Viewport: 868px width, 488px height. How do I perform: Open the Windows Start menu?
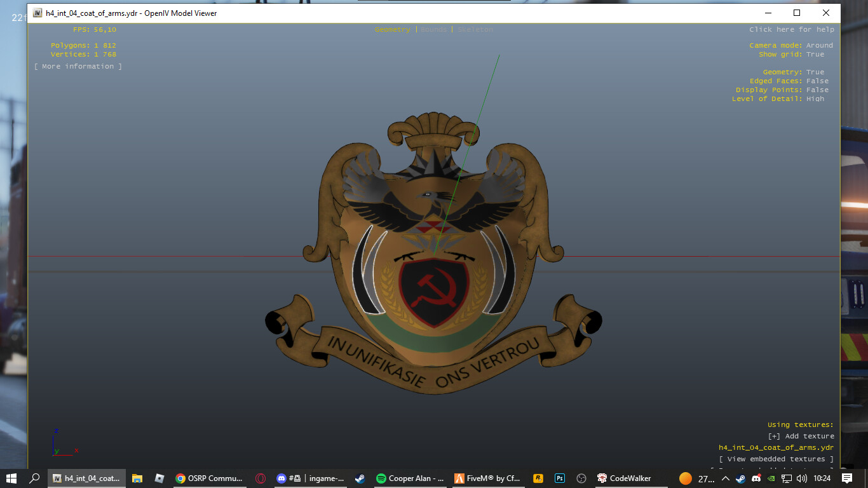(x=11, y=478)
